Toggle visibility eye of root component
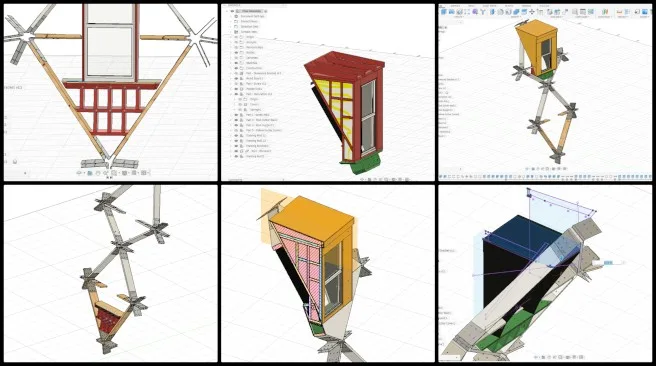 click(x=233, y=11)
